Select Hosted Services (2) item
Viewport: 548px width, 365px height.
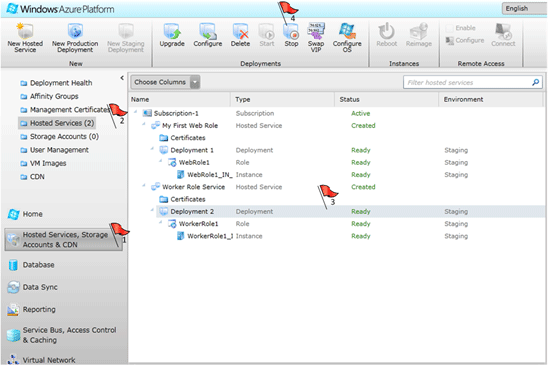[x=57, y=123]
